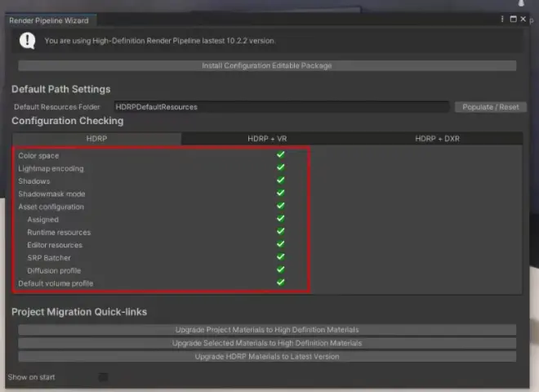Select the Assigned row label
Image resolution: width=539 pixels, height=392 pixels.
tap(43, 220)
